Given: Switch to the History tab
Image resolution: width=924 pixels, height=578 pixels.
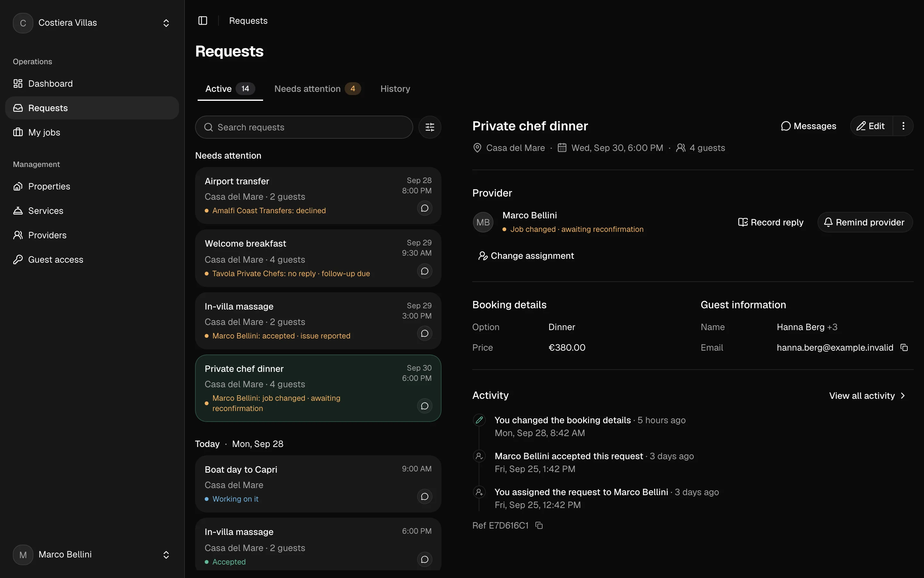Looking at the screenshot, I should [x=395, y=89].
